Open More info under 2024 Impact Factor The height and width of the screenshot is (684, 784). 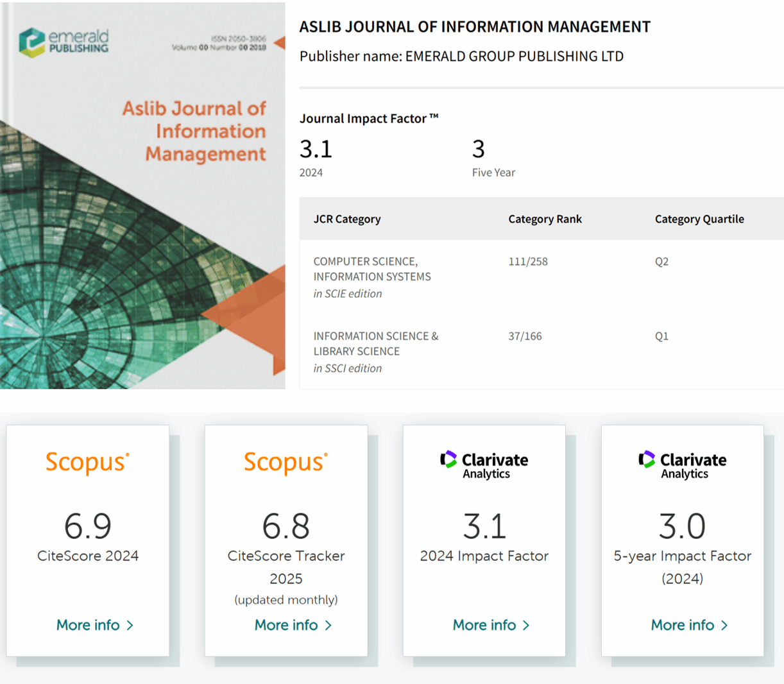coord(491,625)
